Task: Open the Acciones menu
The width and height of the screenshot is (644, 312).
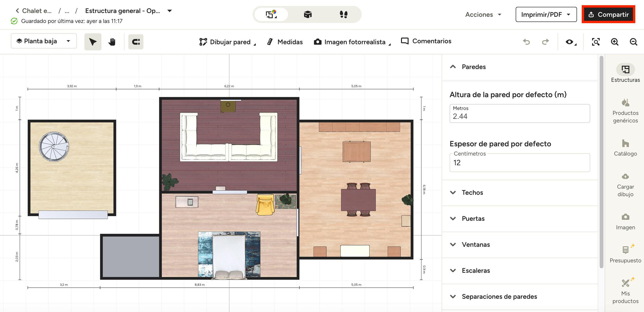Action: click(483, 14)
